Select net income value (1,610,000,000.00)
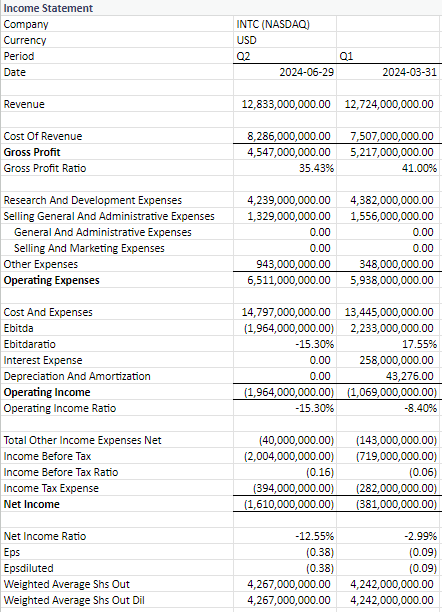The width and height of the screenshot is (442, 612). pyautogui.click(x=289, y=504)
